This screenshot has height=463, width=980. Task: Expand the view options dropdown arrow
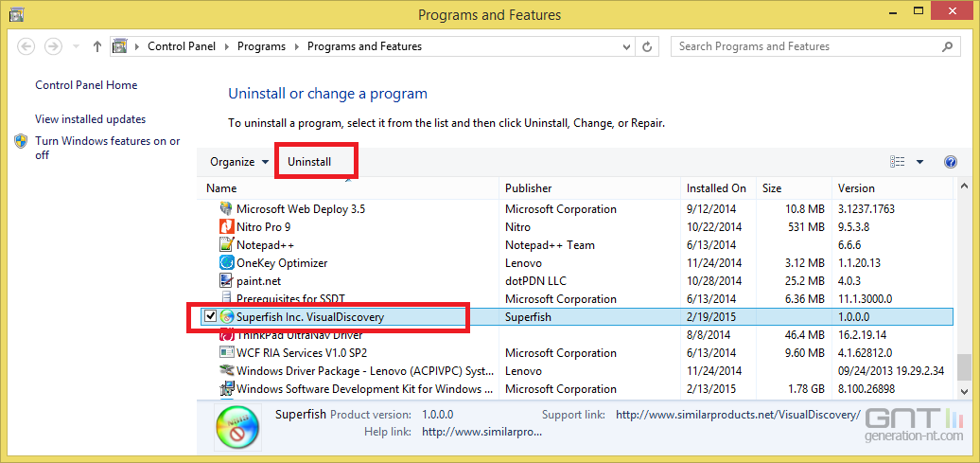[919, 162]
